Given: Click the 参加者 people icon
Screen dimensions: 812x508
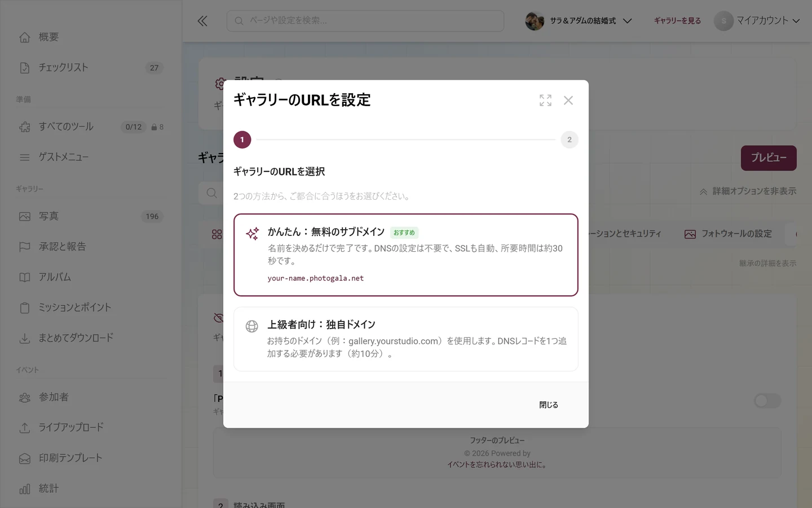Looking at the screenshot, I should click(x=25, y=397).
